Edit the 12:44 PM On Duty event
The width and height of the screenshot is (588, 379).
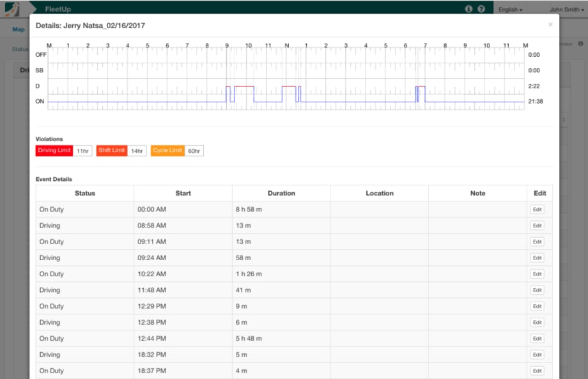(x=537, y=339)
